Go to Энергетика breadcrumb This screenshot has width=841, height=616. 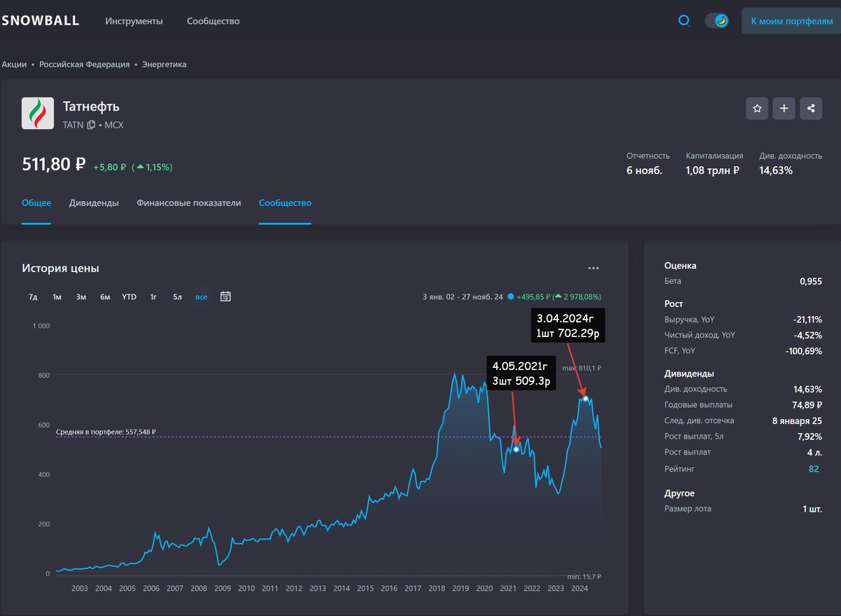click(164, 64)
